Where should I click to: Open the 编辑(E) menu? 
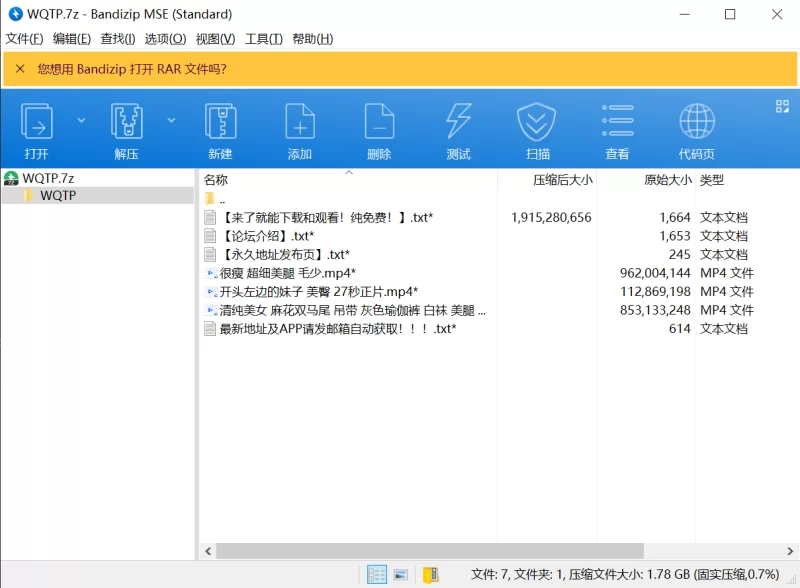click(x=72, y=39)
